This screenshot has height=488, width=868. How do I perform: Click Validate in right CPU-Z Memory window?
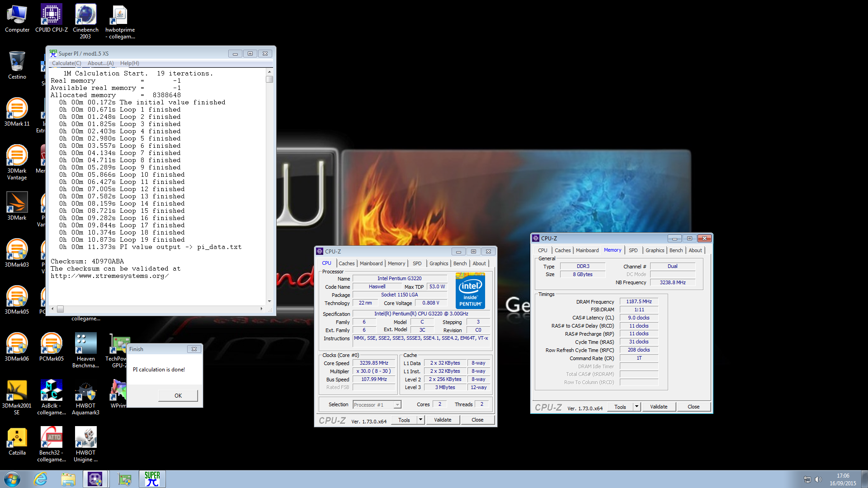pyautogui.click(x=659, y=407)
